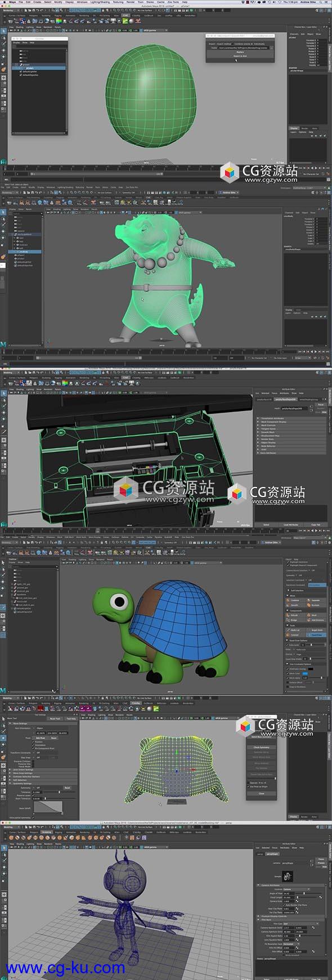Click the camera sample swatch in the robot Attribute Editor
This screenshot has width=332, height=980.
click(288, 876)
